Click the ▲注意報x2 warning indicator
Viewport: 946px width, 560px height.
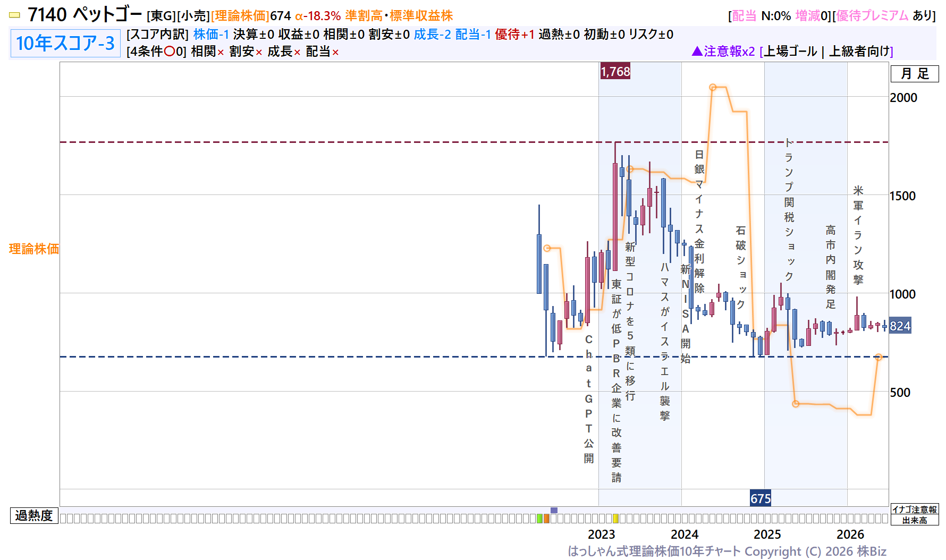click(x=723, y=51)
